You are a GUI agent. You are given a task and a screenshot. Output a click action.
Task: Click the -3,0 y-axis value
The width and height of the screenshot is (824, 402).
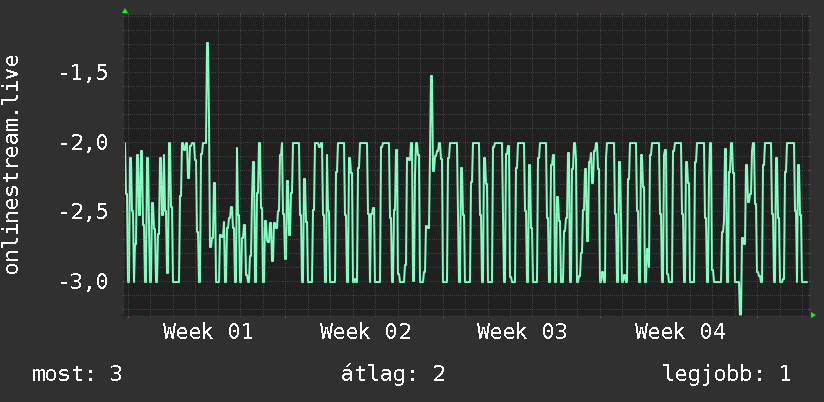[84, 282]
